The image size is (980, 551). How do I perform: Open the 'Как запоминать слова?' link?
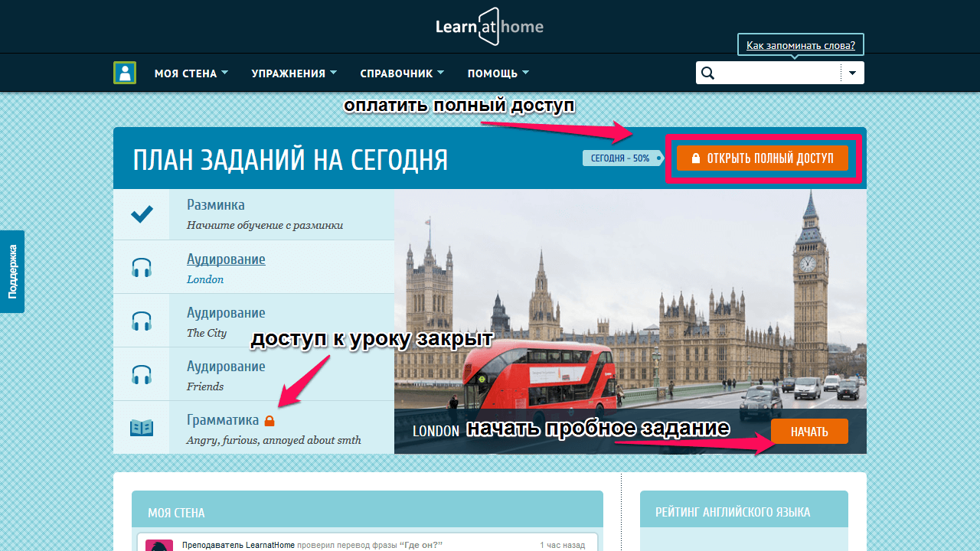click(x=801, y=46)
